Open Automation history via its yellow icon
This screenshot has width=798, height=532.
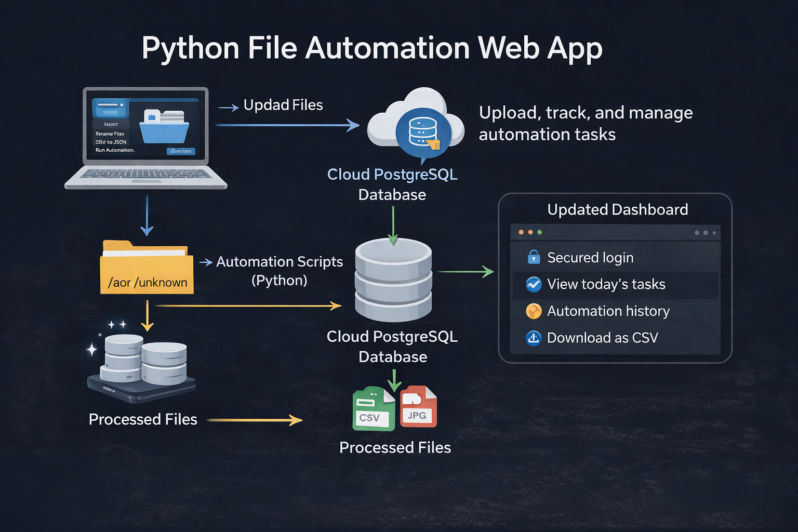tap(533, 311)
